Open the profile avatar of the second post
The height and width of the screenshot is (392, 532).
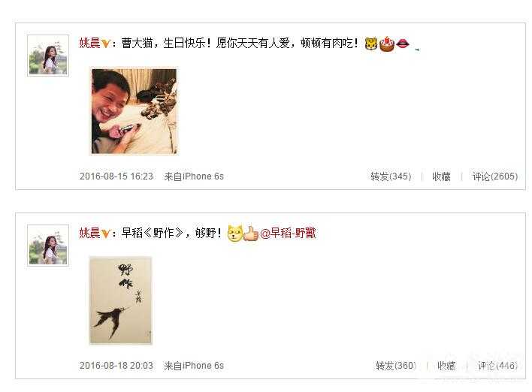coord(48,246)
